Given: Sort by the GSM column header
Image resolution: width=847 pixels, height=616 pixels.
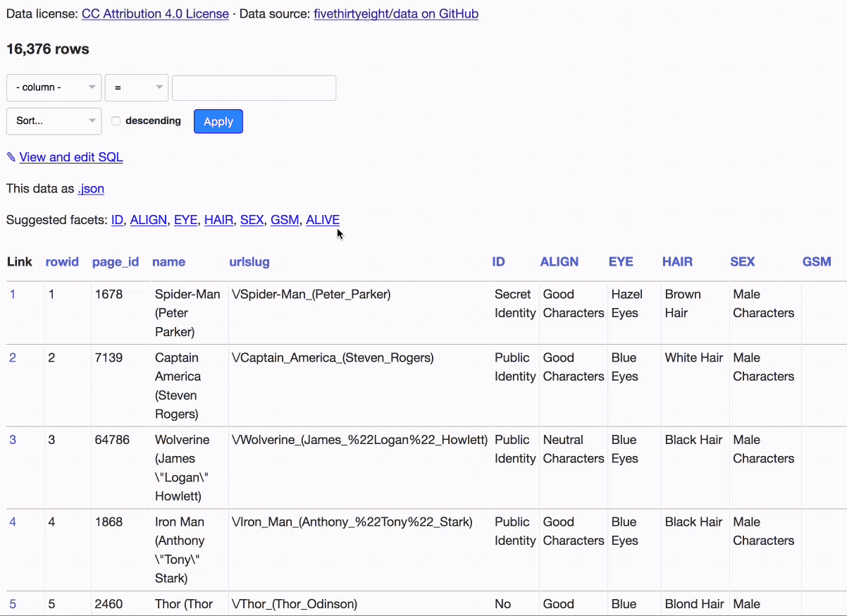Looking at the screenshot, I should (817, 261).
